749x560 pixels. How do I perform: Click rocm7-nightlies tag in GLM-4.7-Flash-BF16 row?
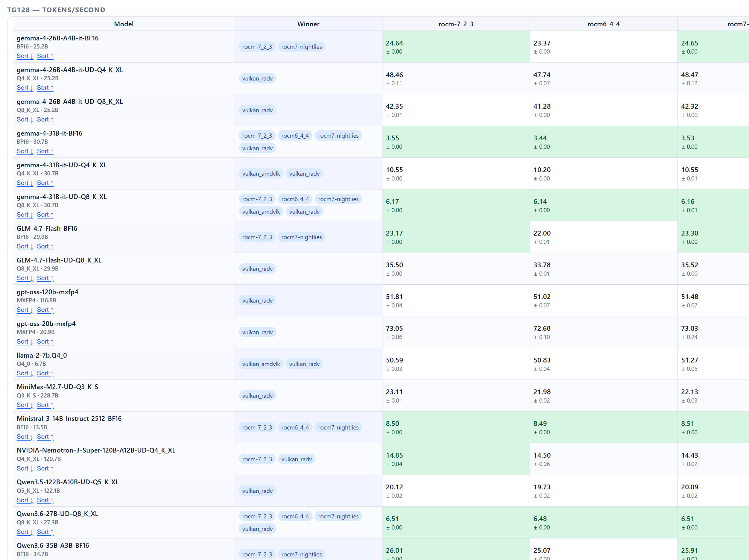(x=302, y=237)
